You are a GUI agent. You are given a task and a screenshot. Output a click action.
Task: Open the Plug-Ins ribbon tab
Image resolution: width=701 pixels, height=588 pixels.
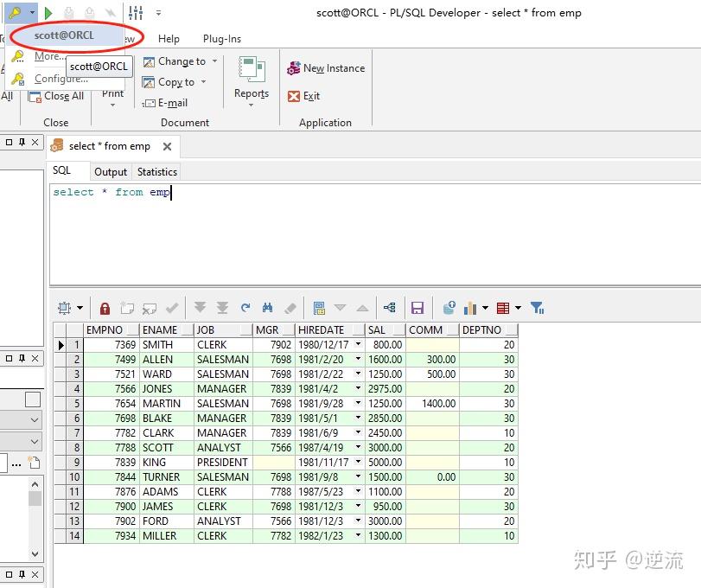click(222, 39)
